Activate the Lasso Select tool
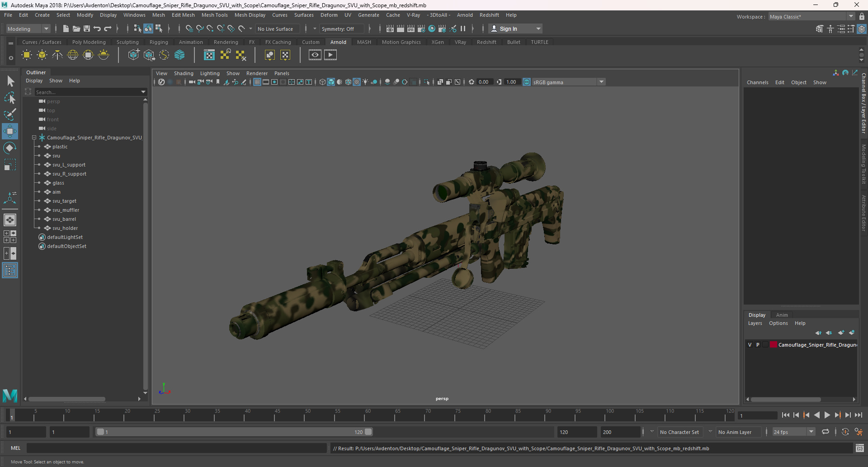The height and width of the screenshot is (467, 868). 10,98
